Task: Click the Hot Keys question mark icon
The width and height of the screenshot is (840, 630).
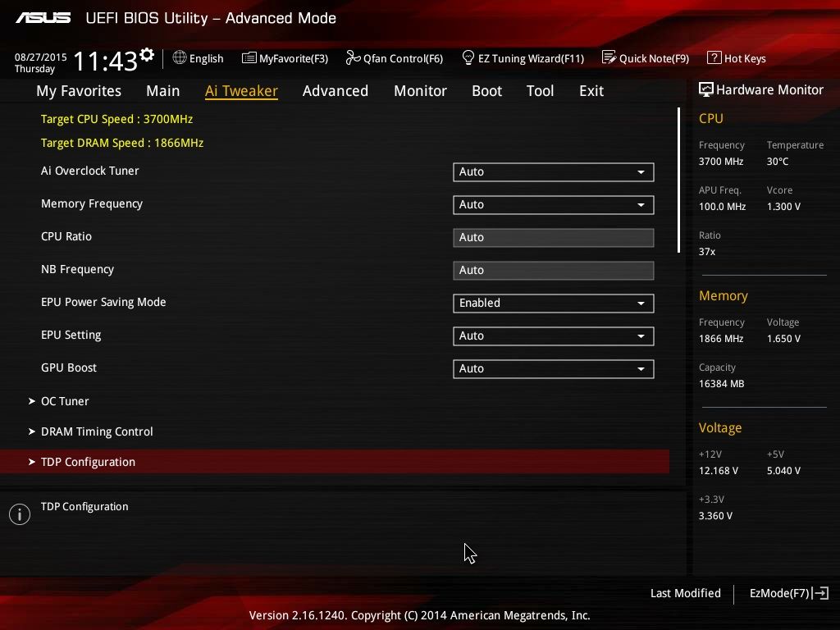Action: [714, 57]
